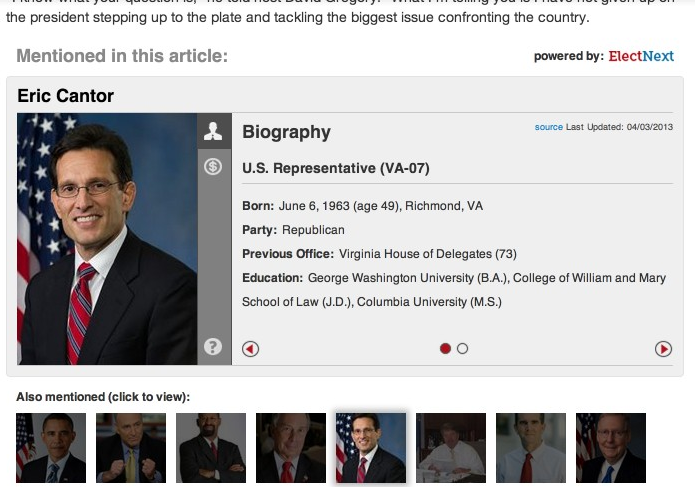695x487 pixels.
Task: Go to previous slide with left arrow
Action: click(251, 349)
